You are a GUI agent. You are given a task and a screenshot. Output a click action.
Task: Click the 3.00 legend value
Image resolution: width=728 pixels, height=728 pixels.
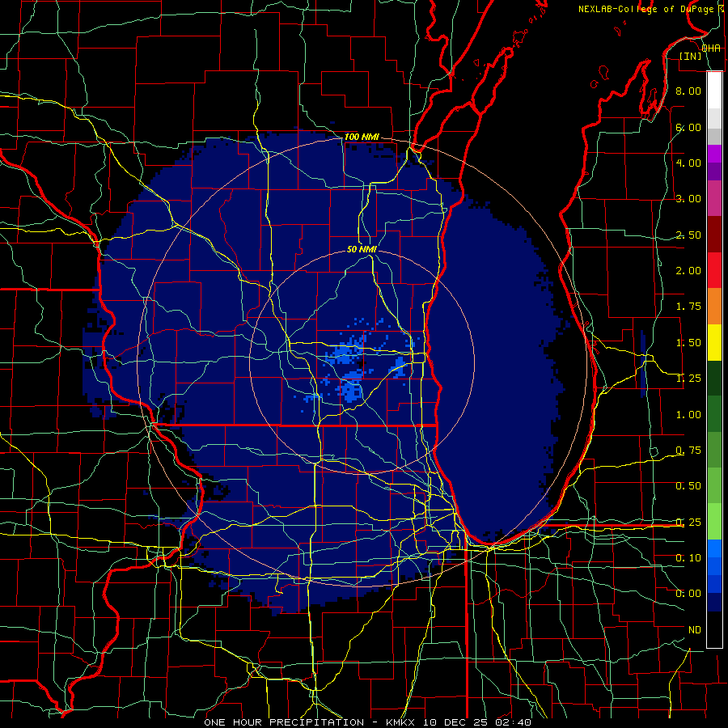click(x=688, y=199)
